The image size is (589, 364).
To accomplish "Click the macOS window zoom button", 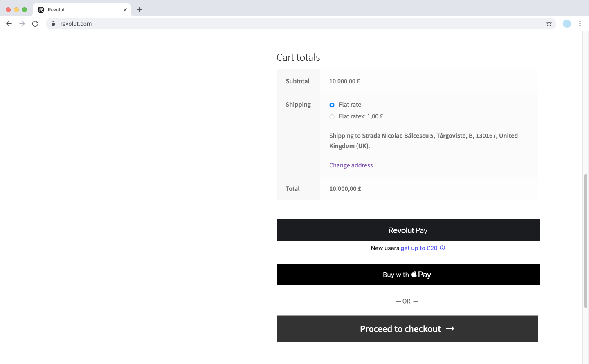I will click(25, 10).
